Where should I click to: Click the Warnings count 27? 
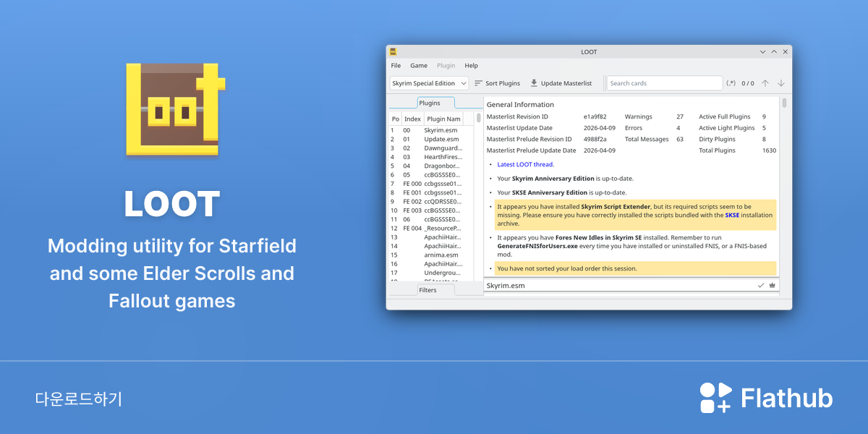(x=679, y=116)
